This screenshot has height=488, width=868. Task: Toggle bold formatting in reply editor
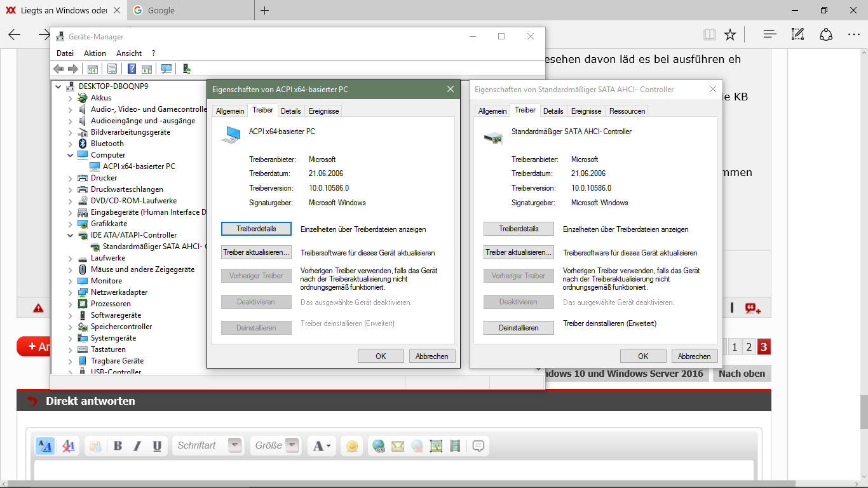(118, 446)
